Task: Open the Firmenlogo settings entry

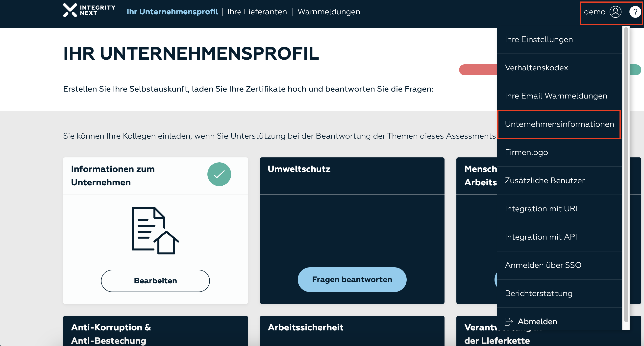Action: pos(526,152)
